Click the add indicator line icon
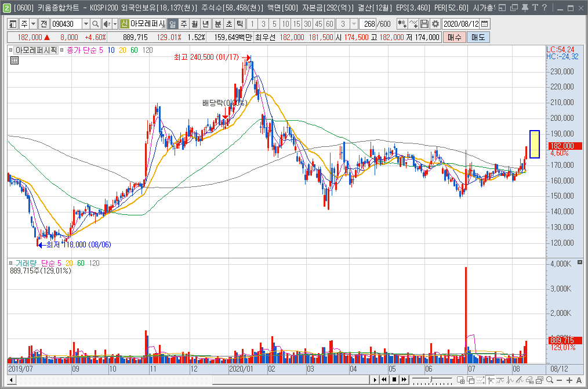 click(413, 24)
